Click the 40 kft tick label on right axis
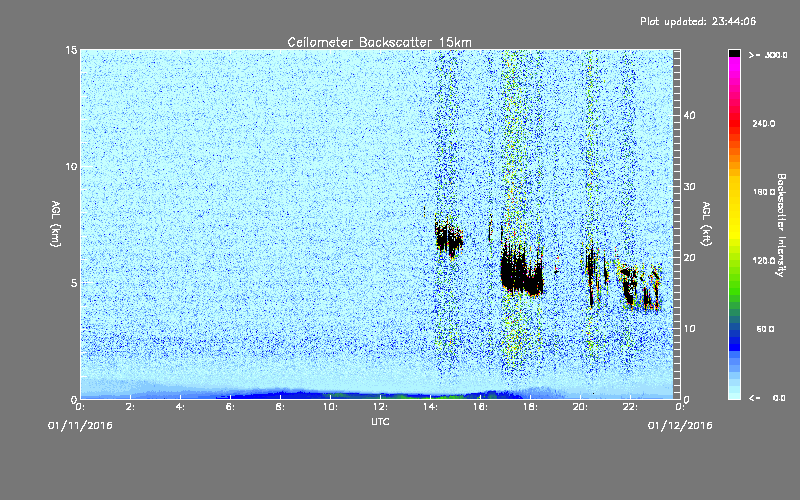Image resolution: width=800 pixels, height=500 pixels. click(689, 115)
